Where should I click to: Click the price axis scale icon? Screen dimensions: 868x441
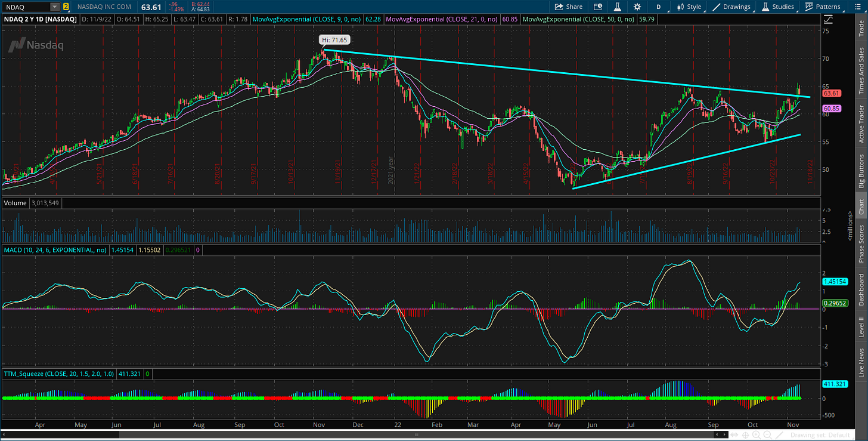pos(827,20)
